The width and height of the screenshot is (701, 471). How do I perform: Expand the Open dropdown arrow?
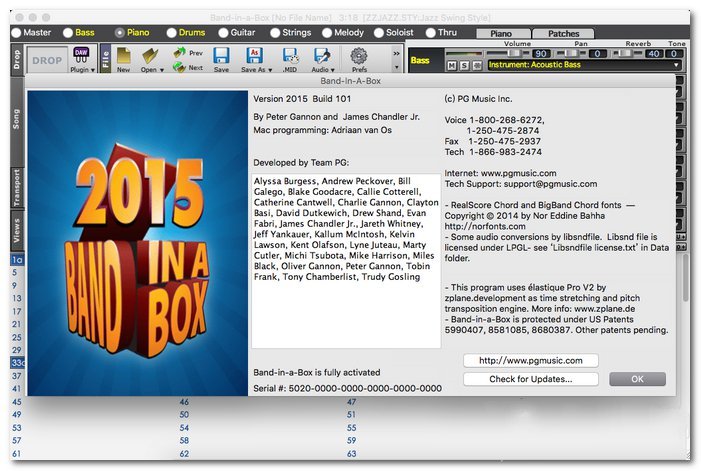coord(161,70)
